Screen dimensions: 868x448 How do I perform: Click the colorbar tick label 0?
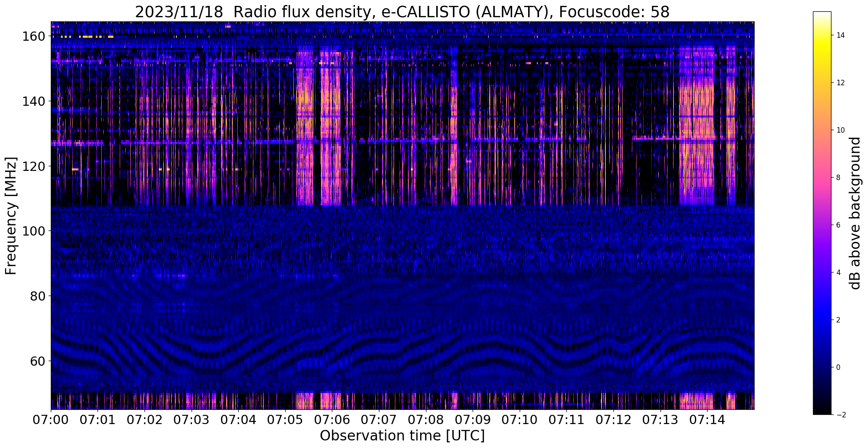[x=839, y=367]
